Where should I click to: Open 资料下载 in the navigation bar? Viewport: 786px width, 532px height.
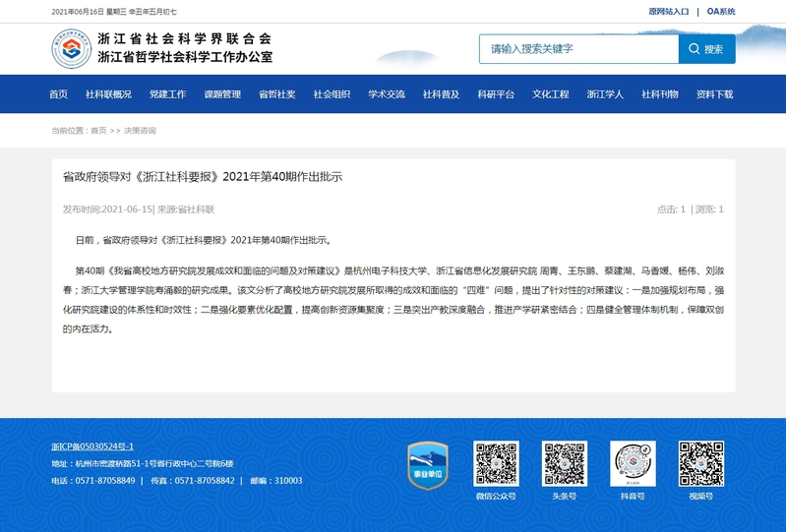(715, 94)
